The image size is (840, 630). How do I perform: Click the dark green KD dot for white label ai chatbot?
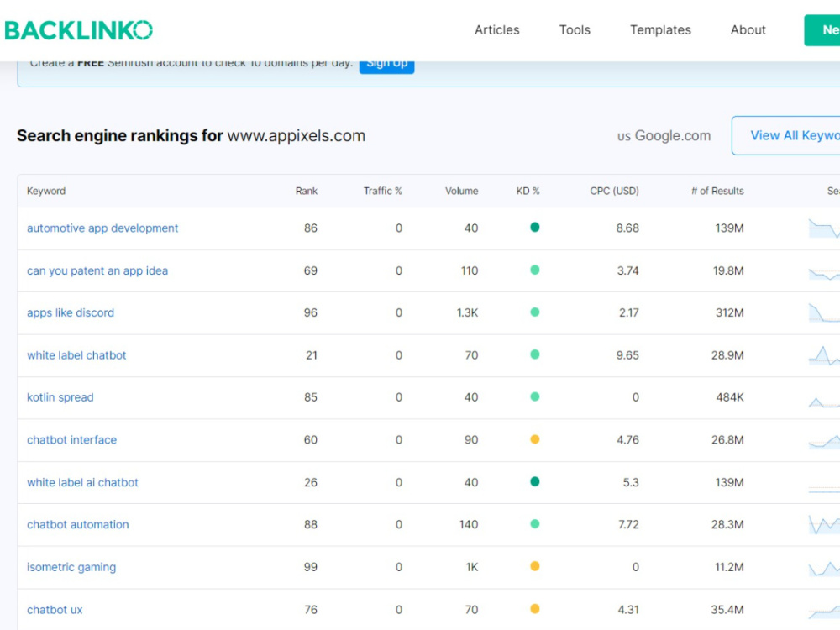pos(534,481)
